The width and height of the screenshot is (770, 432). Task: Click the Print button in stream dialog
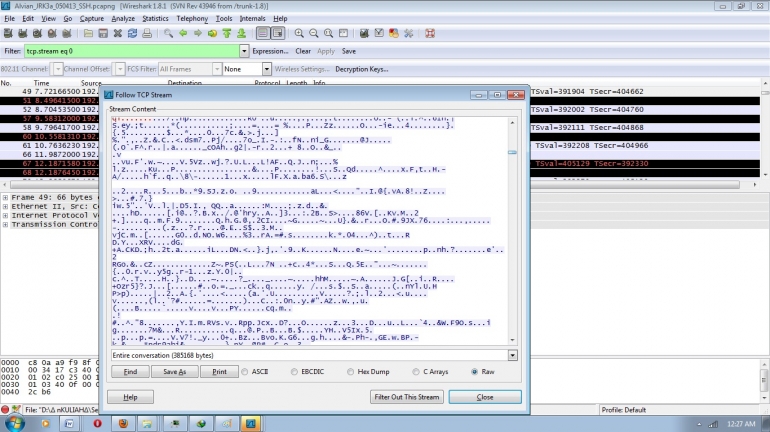point(219,372)
